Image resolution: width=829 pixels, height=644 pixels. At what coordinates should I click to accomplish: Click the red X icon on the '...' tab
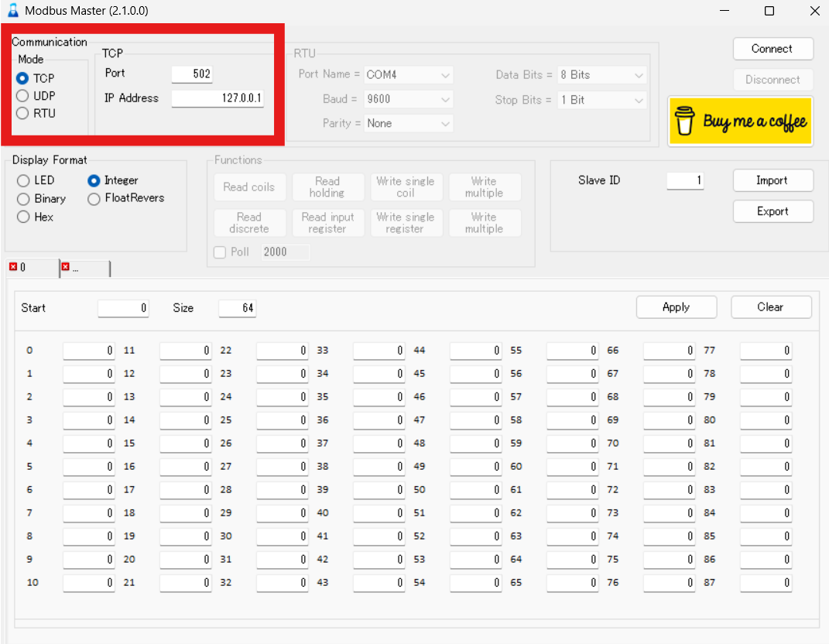tap(66, 267)
